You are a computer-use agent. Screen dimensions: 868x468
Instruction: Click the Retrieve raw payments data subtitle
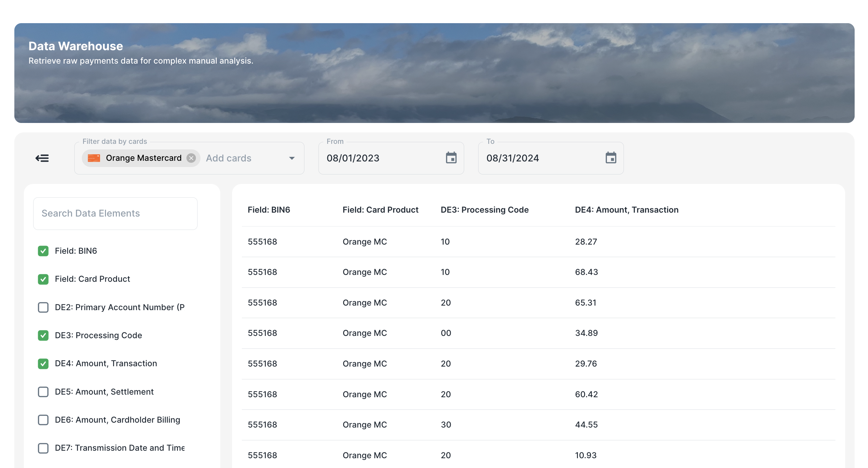141,61
